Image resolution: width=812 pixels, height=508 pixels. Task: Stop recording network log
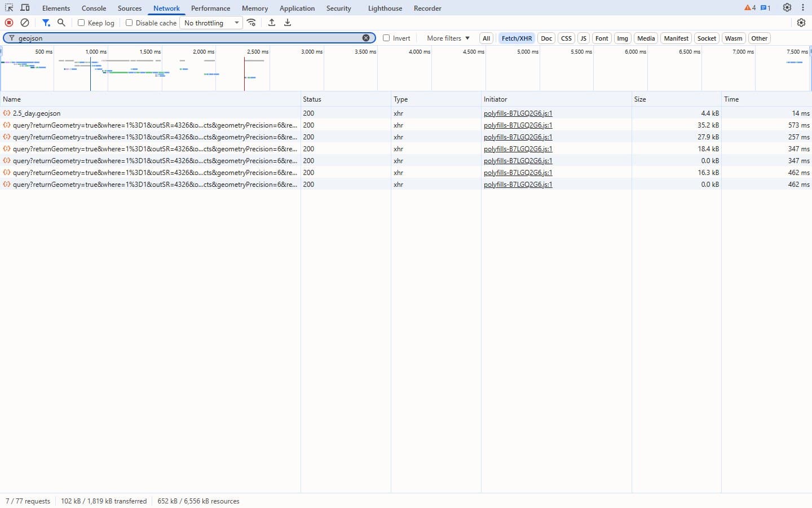9,23
